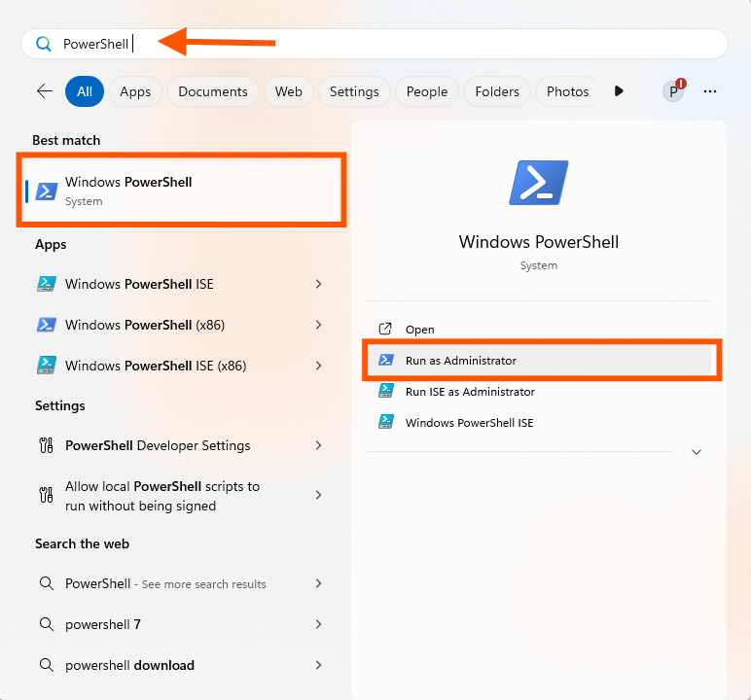751x700 pixels.
Task: Choose Windows PowerShell ISE in details pane
Action: point(539,422)
